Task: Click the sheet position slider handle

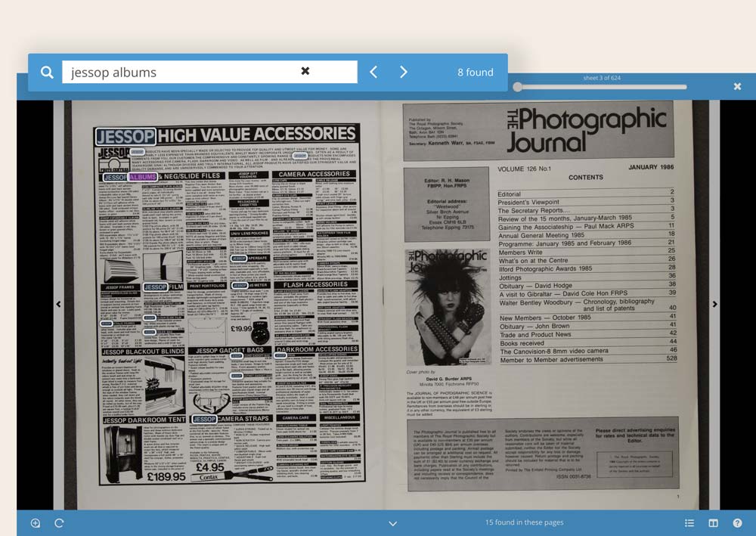Action: click(x=517, y=87)
